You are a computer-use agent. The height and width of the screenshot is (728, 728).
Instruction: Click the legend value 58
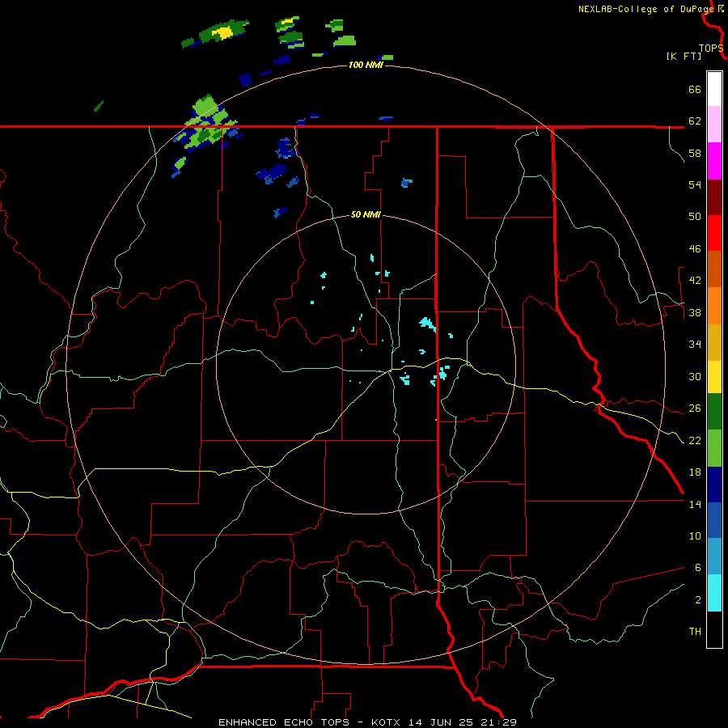pos(695,153)
